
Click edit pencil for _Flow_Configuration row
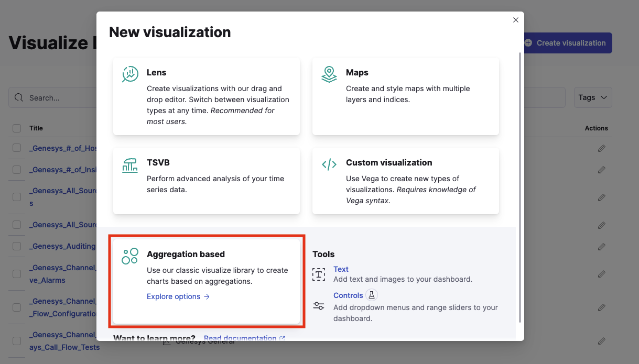(x=602, y=307)
